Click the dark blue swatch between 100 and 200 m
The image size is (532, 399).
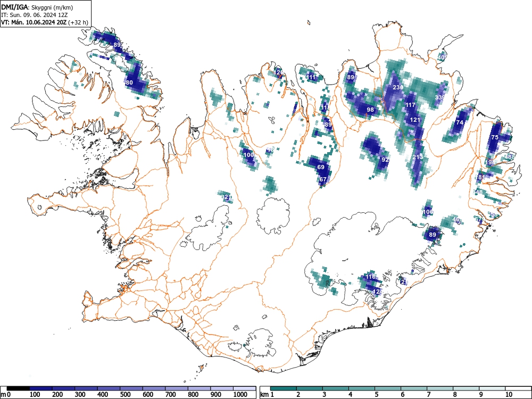[x=41, y=388]
